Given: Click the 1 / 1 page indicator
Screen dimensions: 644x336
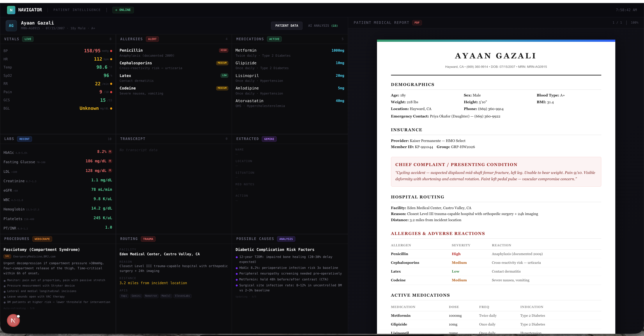Looking at the screenshot, I should pyautogui.click(x=617, y=23).
